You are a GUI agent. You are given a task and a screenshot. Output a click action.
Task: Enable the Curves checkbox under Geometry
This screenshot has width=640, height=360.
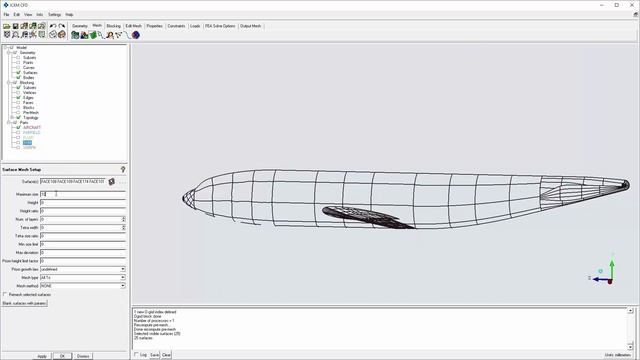(18, 68)
